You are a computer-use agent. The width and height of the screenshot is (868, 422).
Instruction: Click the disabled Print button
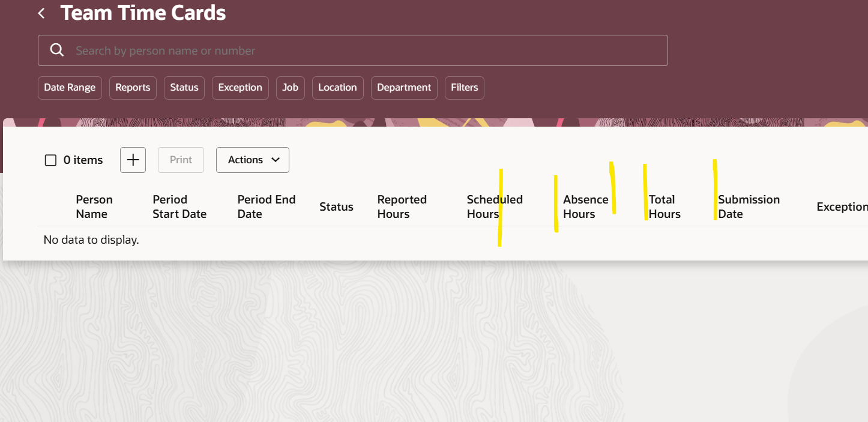click(181, 160)
